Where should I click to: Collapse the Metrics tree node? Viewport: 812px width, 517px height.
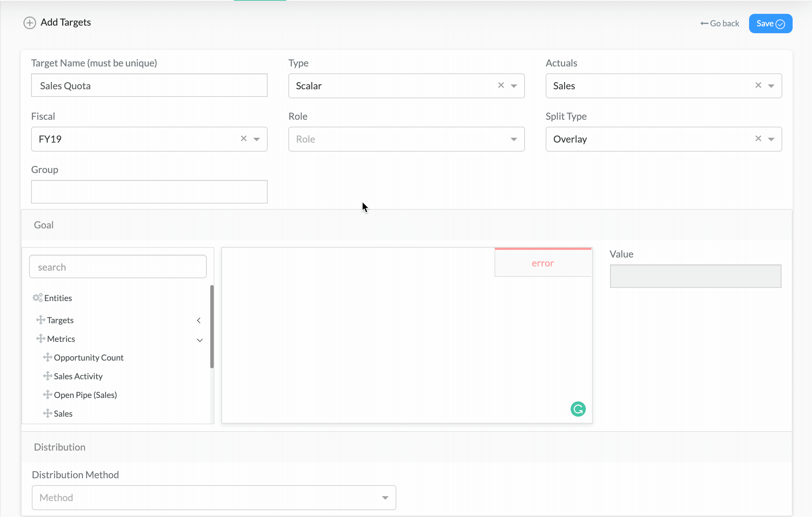click(x=200, y=340)
